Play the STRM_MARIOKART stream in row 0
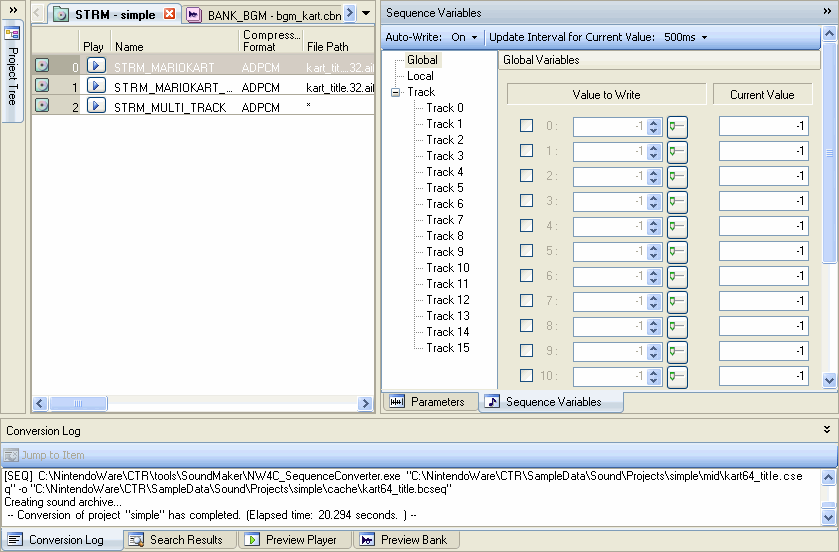839x552 pixels. click(x=95, y=66)
